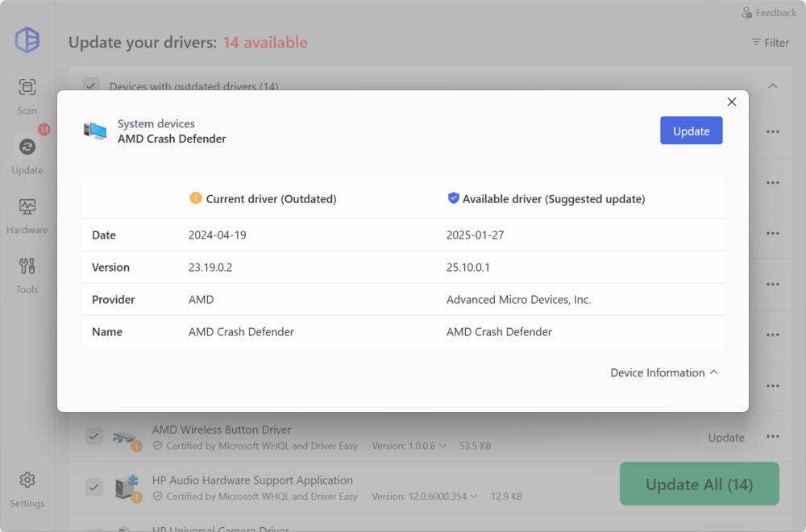This screenshot has width=806, height=532.
Task: Click the Driver Easy logo icon
Action: (27, 39)
